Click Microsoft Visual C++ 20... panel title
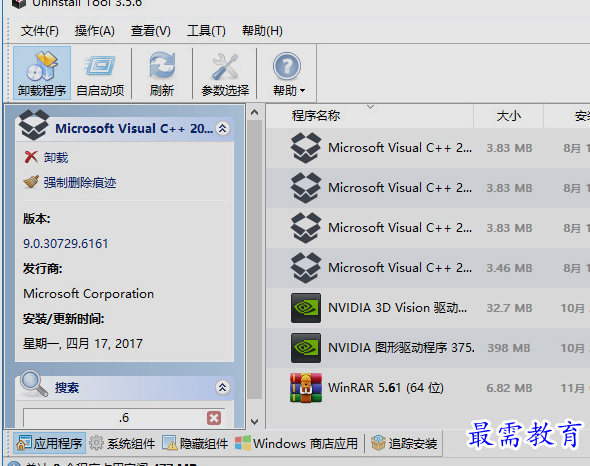Screen dimensions: 590x466 click(134, 128)
